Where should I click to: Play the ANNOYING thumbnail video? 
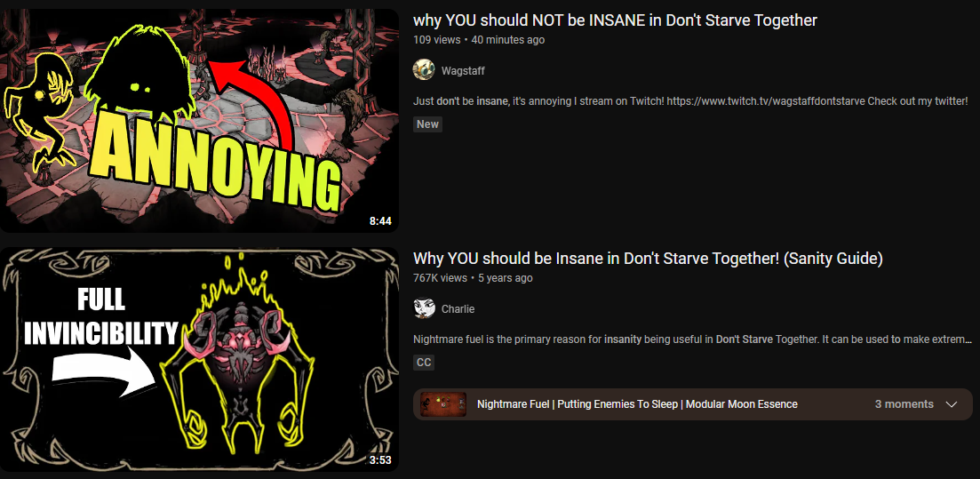(199, 120)
